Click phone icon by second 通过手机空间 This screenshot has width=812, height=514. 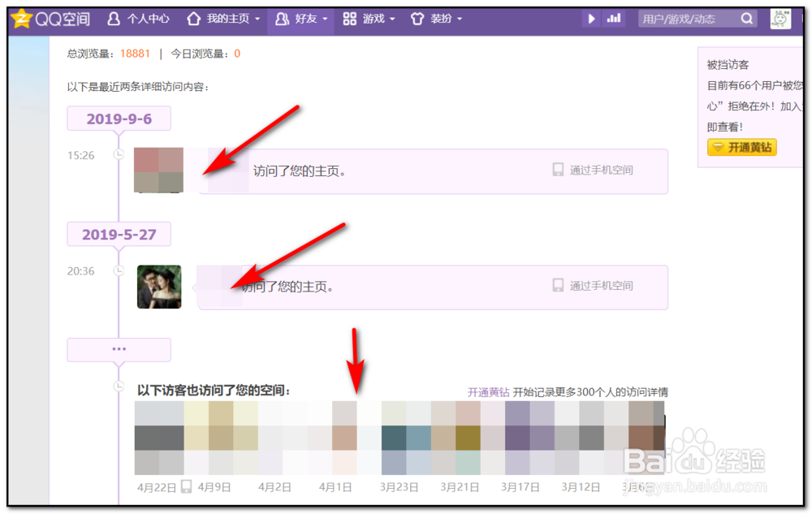558,285
